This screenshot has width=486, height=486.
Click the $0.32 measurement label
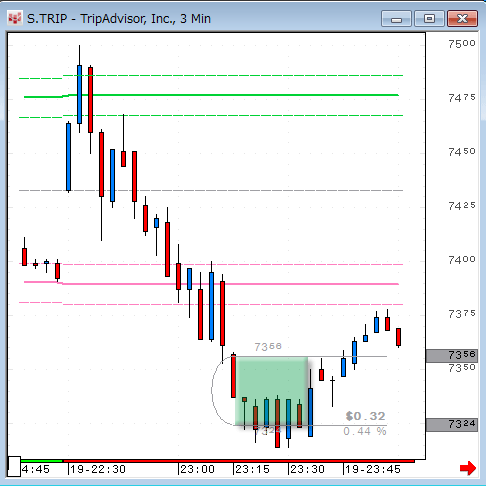(365, 416)
